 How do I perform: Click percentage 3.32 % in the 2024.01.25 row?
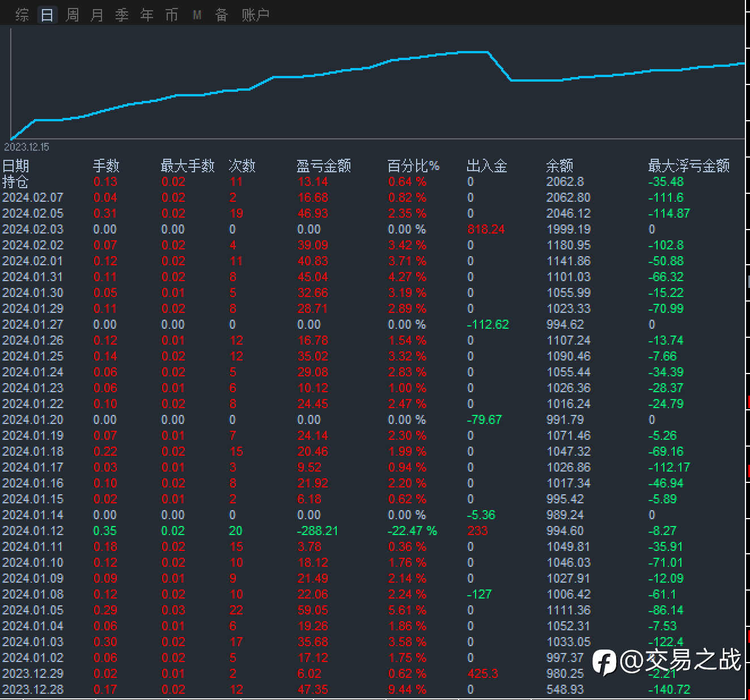pos(407,356)
